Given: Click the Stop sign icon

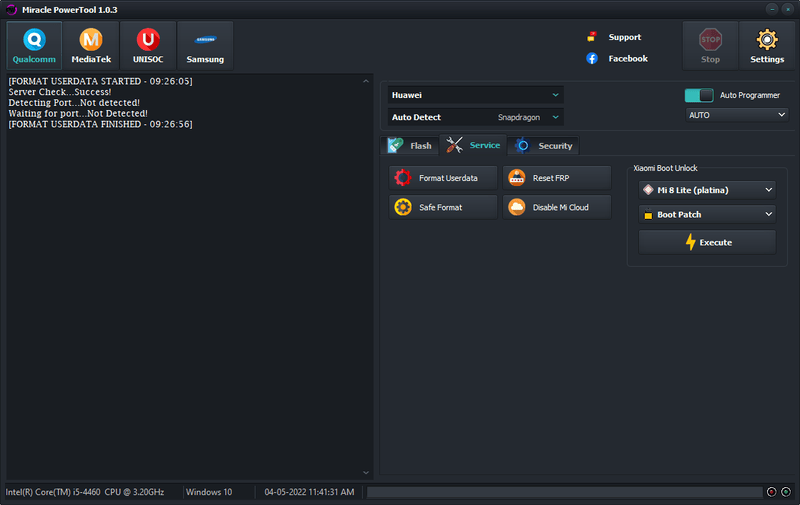Looking at the screenshot, I should pyautogui.click(x=710, y=40).
